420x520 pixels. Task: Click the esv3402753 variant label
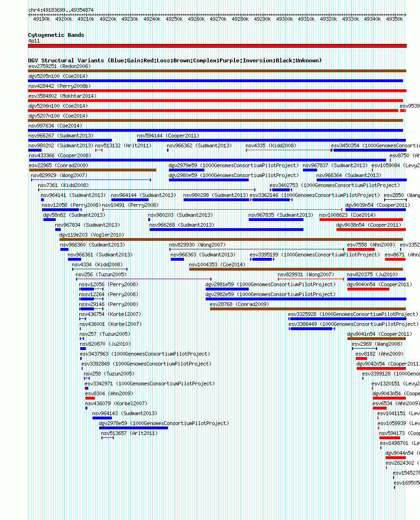335,186
